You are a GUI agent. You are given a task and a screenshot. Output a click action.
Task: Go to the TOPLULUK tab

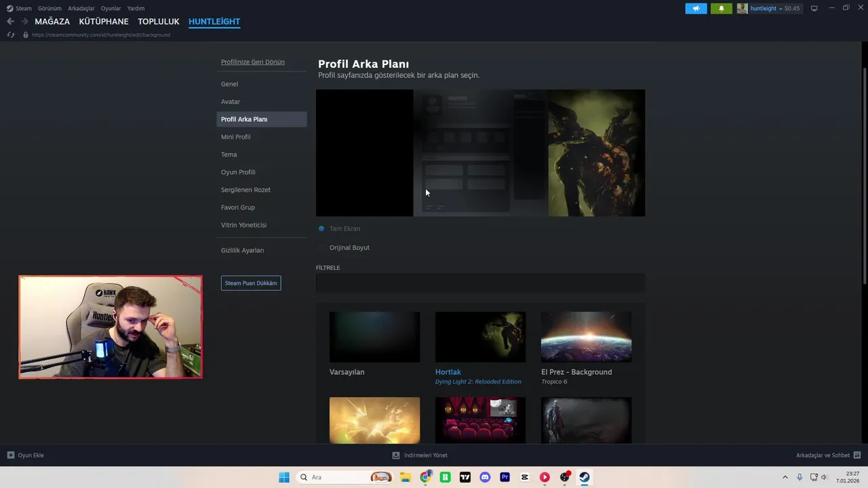[x=159, y=22]
